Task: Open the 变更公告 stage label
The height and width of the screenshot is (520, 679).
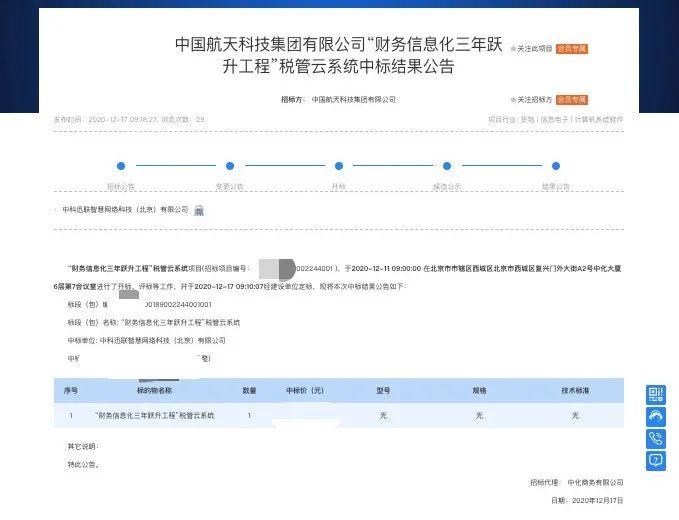Action: pos(230,187)
